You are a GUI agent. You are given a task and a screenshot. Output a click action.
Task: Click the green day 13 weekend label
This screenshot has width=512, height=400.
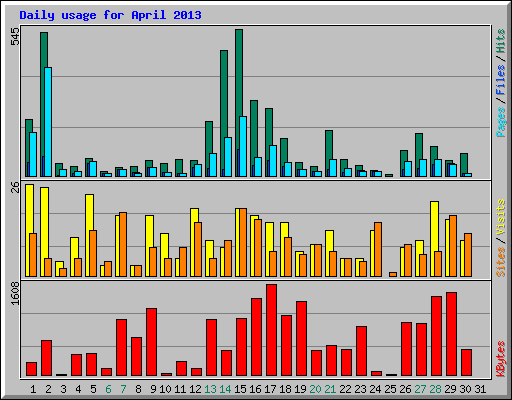(x=210, y=389)
